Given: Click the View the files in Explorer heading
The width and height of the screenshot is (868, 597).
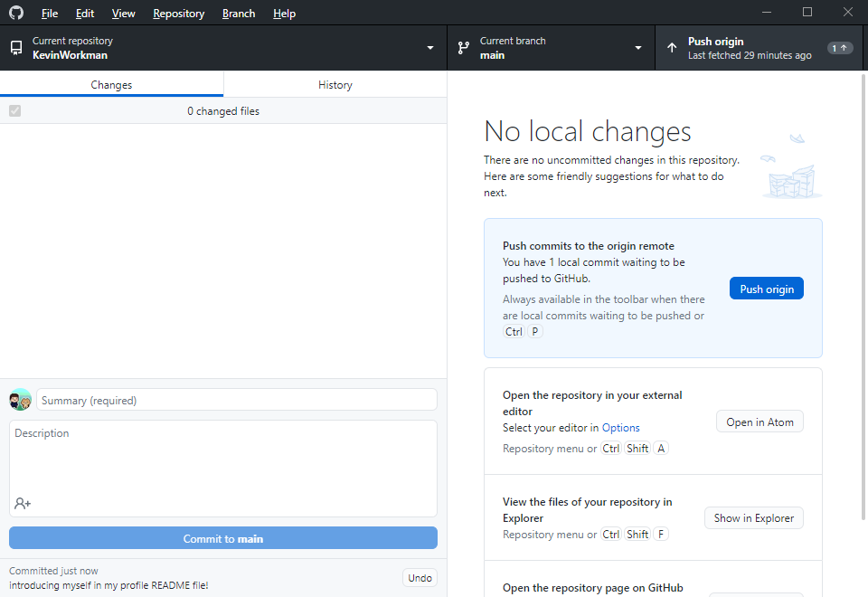Looking at the screenshot, I should pos(588,509).
